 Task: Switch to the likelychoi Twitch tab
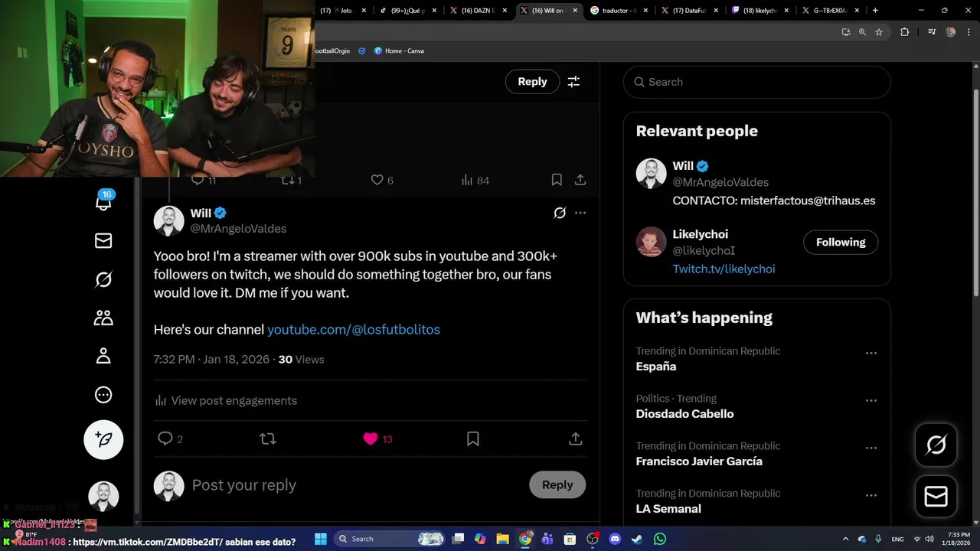[x=759, y=11]
